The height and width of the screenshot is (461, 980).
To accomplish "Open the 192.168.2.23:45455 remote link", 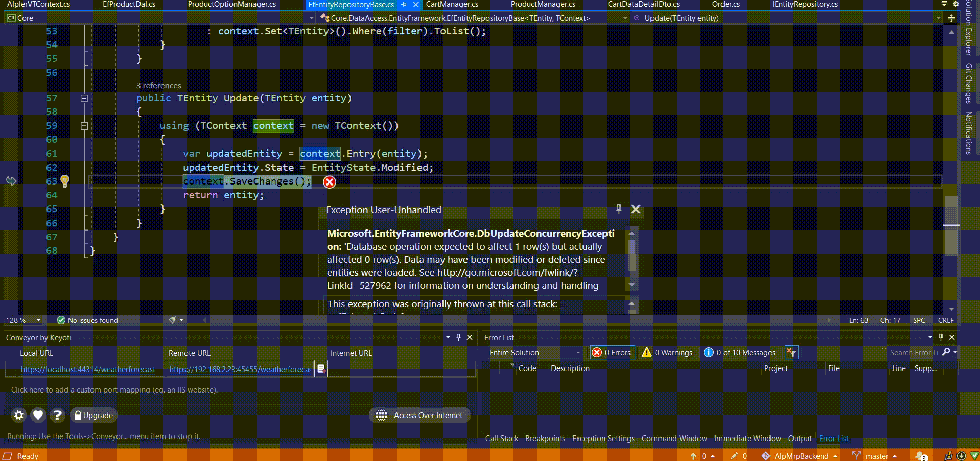I will point(240,369).
